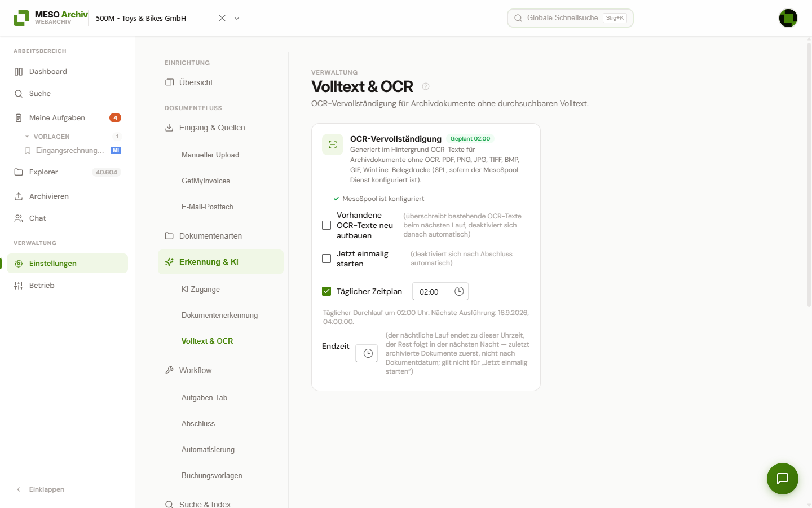Open the chat bubble floating button
The width and height of the screenshot is (812, 508).
783,479
